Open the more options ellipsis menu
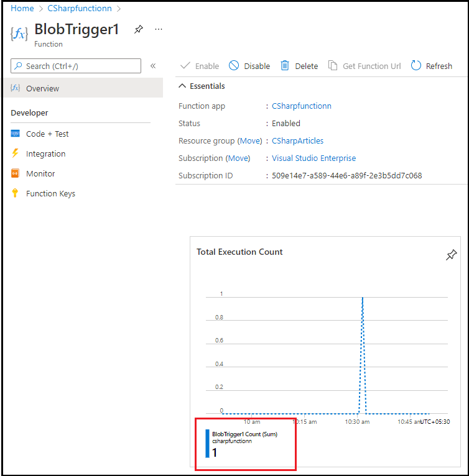Image resolution: width=469 pixels, height=476 pixels. click(159, 29)
